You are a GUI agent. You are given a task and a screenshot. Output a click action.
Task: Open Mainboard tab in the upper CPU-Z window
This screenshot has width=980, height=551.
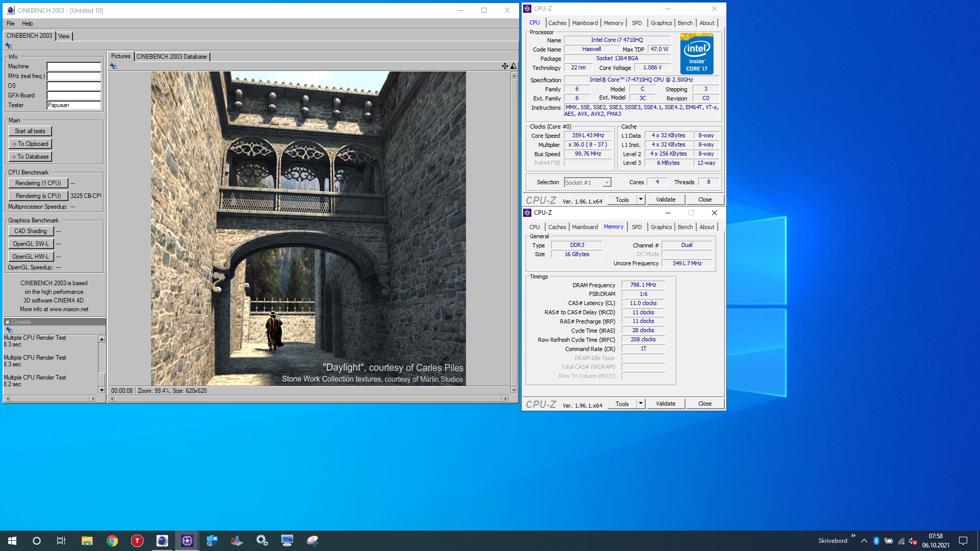tap(584, 23)
